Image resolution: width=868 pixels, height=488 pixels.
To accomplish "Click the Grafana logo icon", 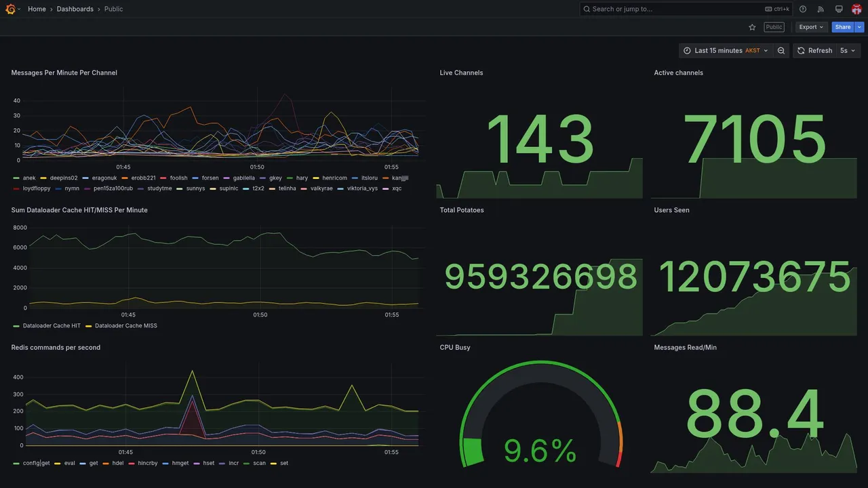I will (10, 9).
